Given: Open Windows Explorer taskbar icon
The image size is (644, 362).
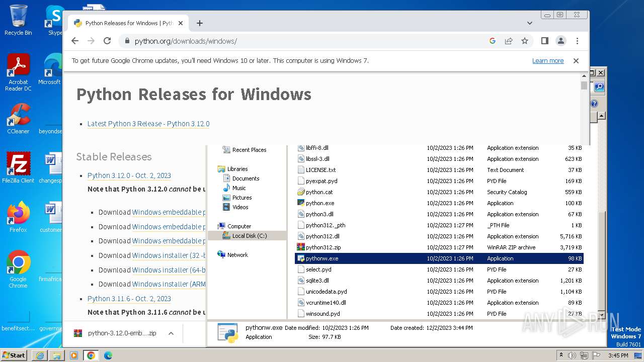Looking at the screenshot, I should [x=57, y=355].
